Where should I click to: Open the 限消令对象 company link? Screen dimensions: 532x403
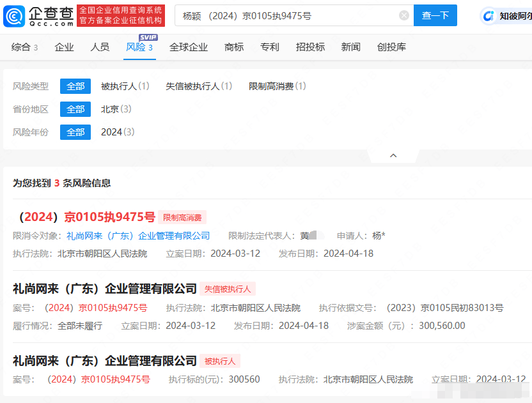pyautogui.click(x=137, y=236)
